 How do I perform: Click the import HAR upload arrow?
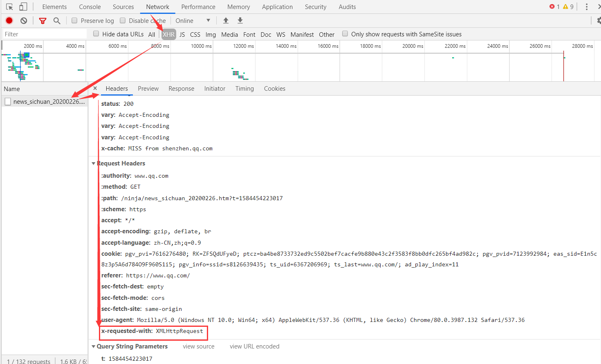pos(226,20)
